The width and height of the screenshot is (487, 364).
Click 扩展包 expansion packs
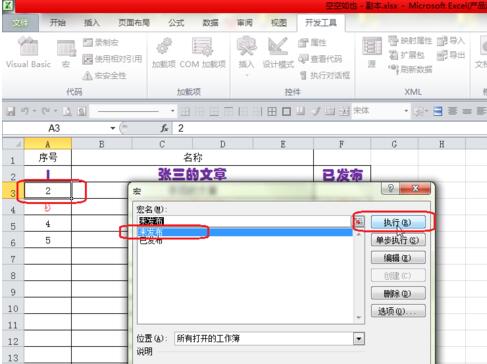coord(407,55)
